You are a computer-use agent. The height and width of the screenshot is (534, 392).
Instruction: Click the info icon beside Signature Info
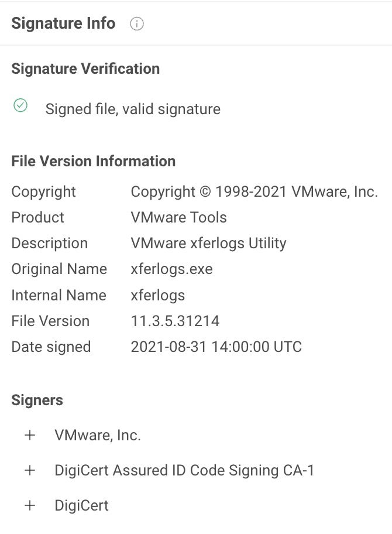pyautogui.click(x=137, y=24)
